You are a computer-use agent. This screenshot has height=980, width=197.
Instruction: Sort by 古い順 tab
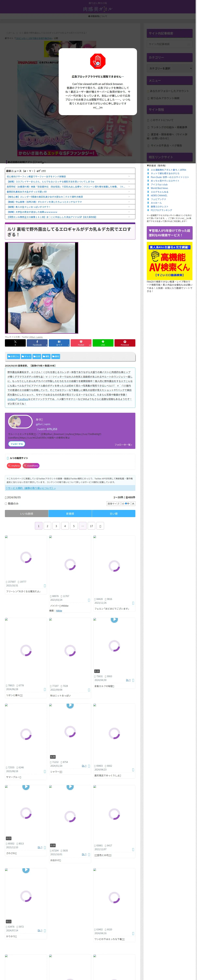(x=114, y=514)
